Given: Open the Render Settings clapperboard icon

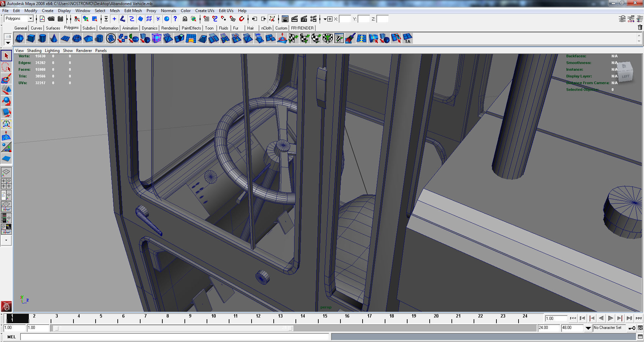Looking at the screenshot, I should pyautogui.click(x=313, y=19).
